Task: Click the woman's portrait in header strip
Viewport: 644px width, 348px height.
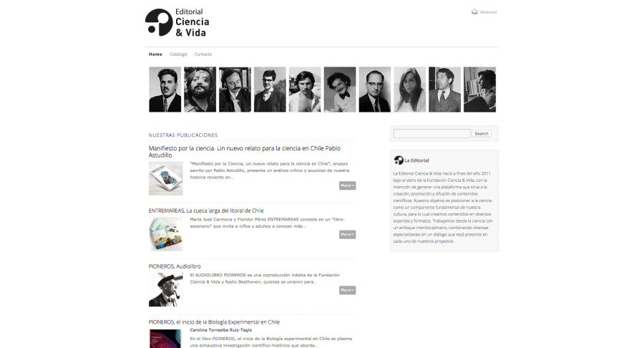Action: [x=410, y=90]
